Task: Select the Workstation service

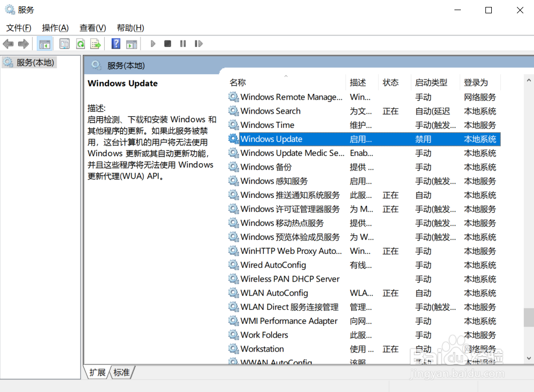Action: (364, 349)
